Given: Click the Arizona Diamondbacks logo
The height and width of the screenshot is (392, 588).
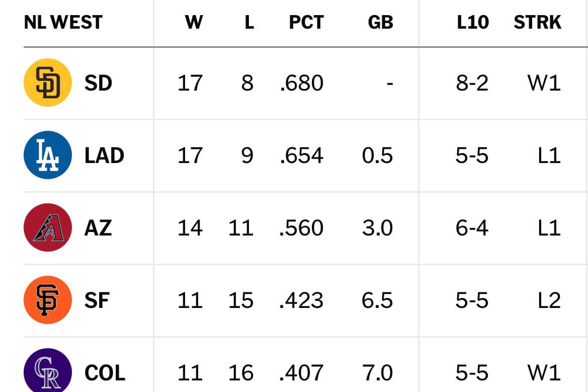Looking at the screenshot, I should point(48,227).
